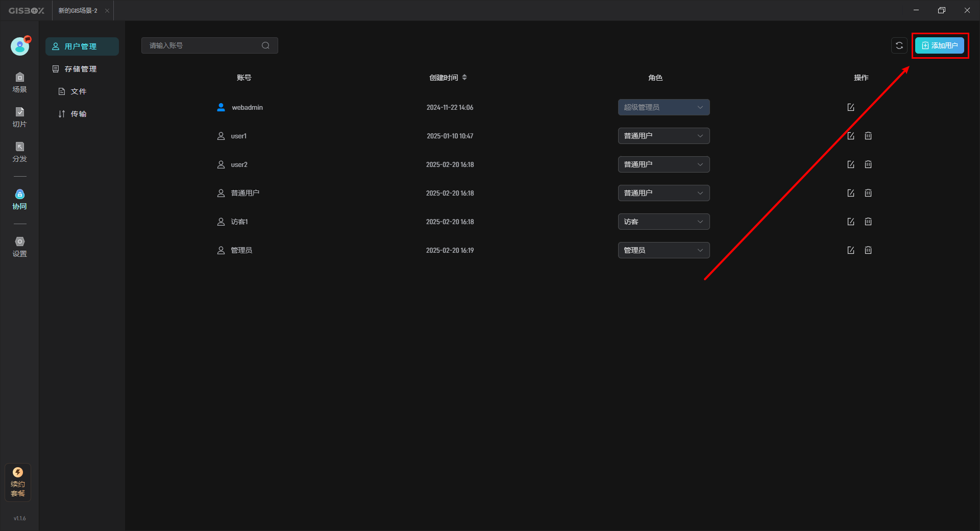The height and width of the screenshot is (531, 980).
Task: Open the role dropdown for account 普通用户
Action: coord(664,193)
